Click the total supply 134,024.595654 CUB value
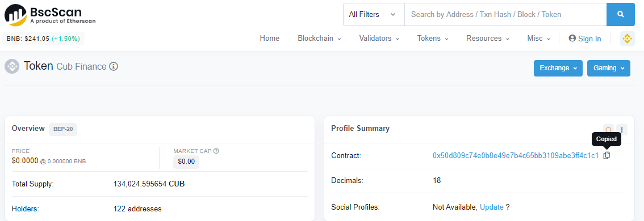Viewport: 644px width, 221px height. tap(149, 184)
